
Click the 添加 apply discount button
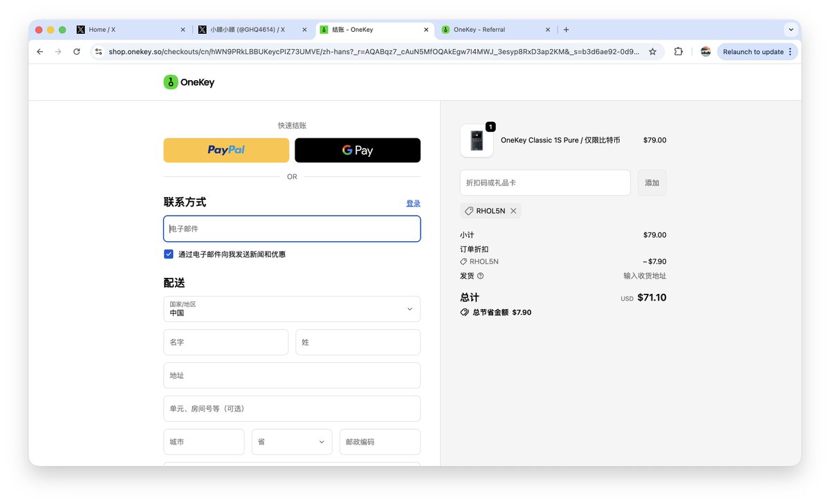(652, 183)
